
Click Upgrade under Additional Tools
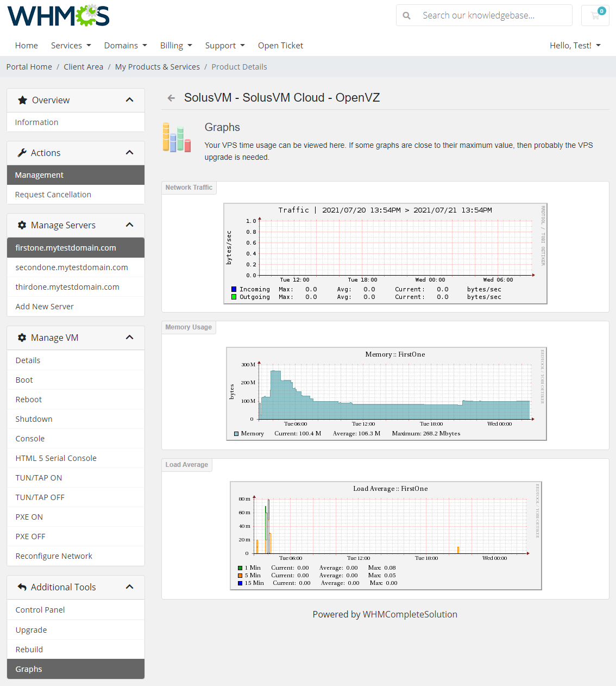coord(76,630)
